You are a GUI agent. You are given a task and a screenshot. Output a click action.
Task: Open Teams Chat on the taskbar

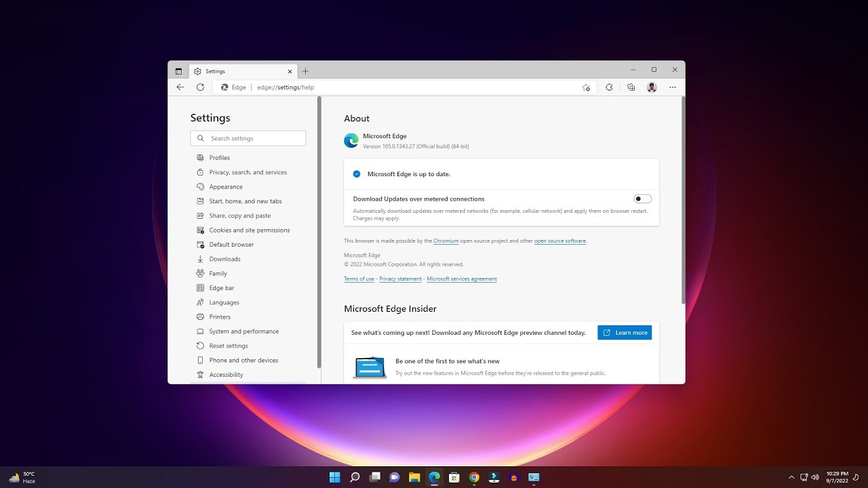coord(395,477)
